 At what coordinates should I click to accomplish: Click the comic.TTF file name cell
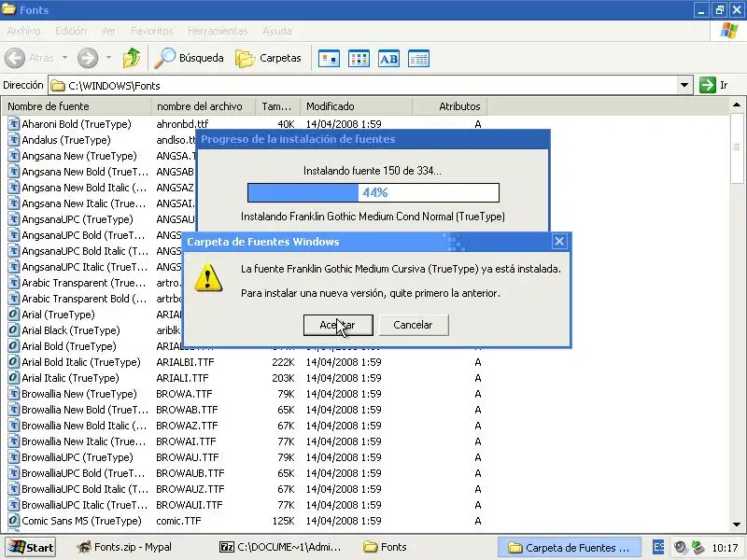(178, 521)
